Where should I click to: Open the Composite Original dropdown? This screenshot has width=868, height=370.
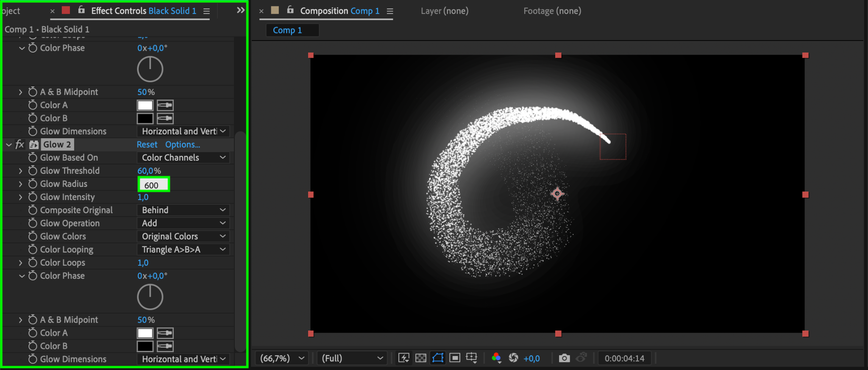[183, 210]
